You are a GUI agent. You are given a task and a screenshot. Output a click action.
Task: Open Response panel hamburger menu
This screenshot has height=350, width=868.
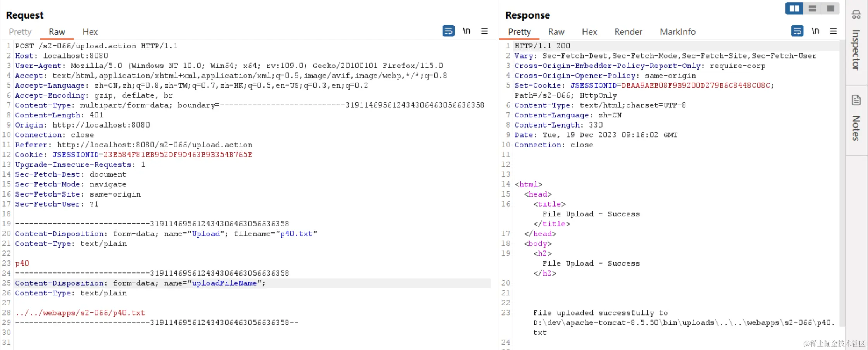(x=833, y=31)
